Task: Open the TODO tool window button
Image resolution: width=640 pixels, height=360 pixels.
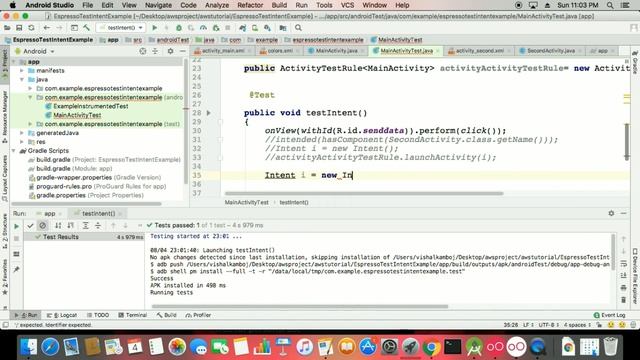Action: [x=98, y=315]
